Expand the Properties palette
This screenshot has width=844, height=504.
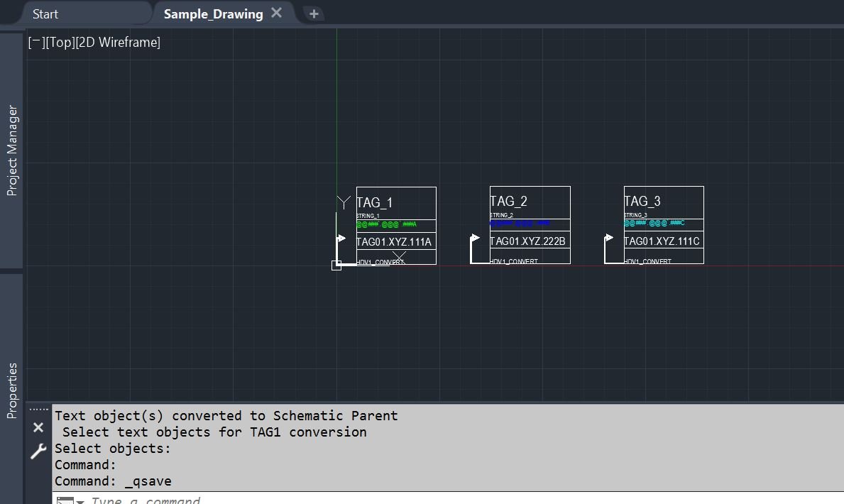tap(12, 390)
